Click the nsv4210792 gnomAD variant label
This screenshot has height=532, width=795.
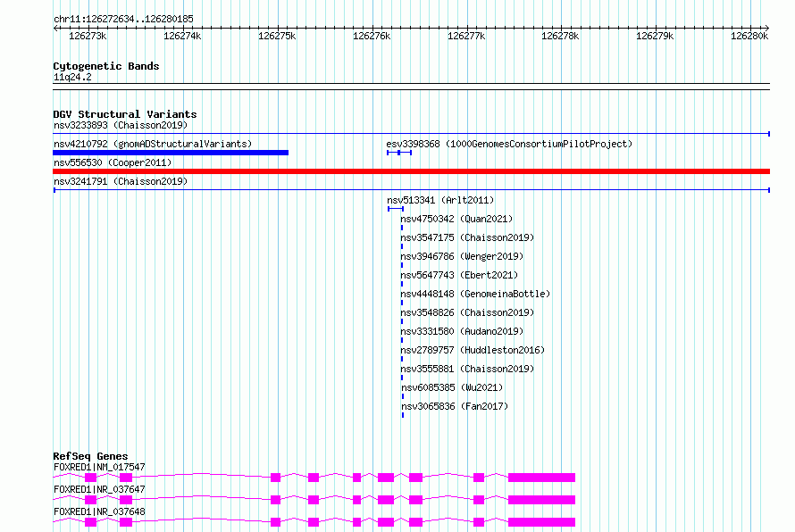[x=153, y=144]
